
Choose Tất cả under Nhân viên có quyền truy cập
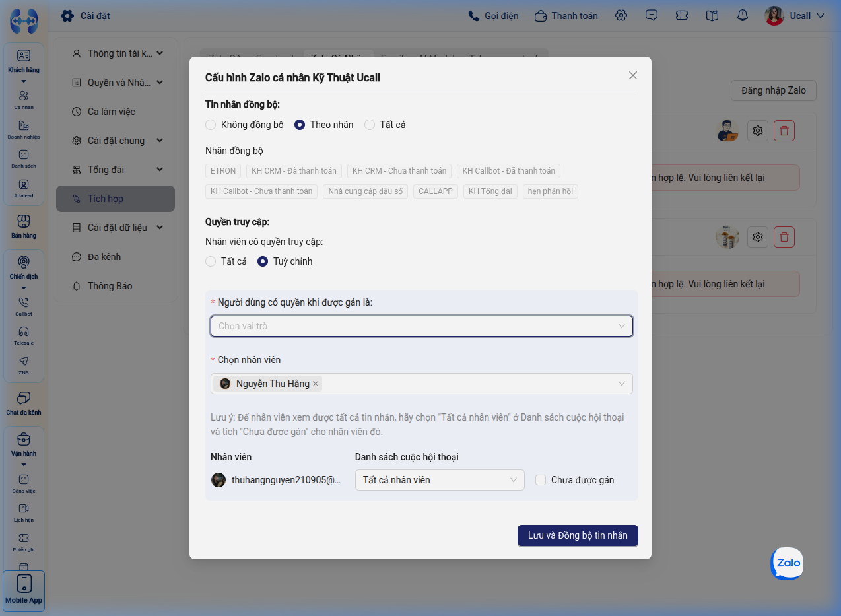coord(211,261)
